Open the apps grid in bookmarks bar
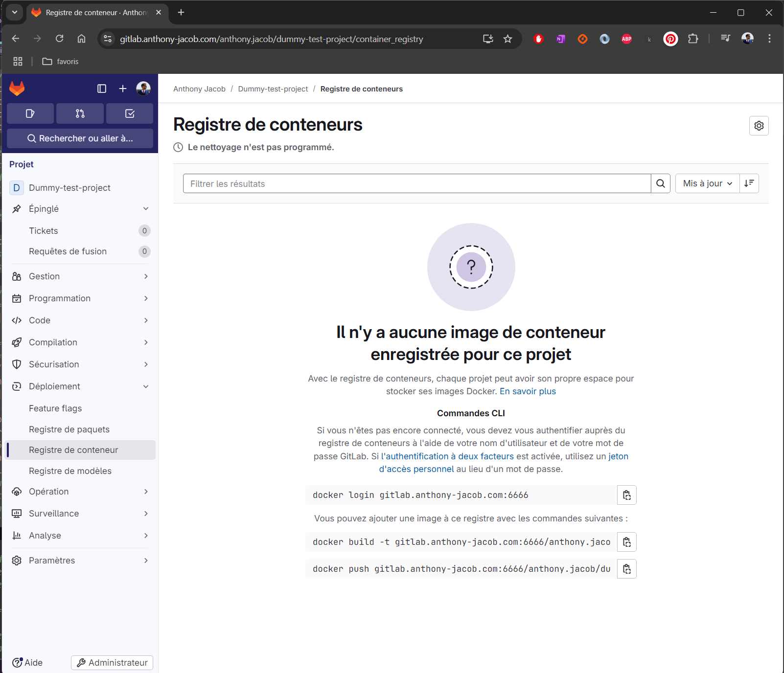The height and width of the screenshot is (673, 784). click(x=18, y=62)
